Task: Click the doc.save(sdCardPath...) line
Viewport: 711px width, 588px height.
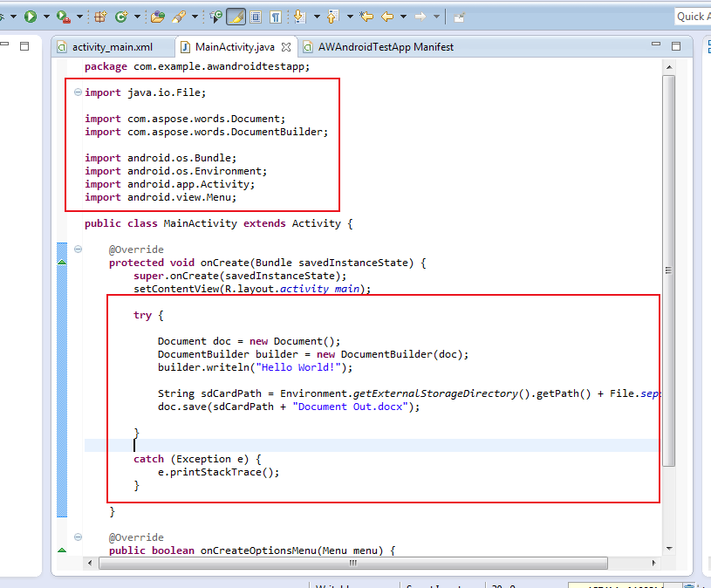Action: click(x=289, y=407)
